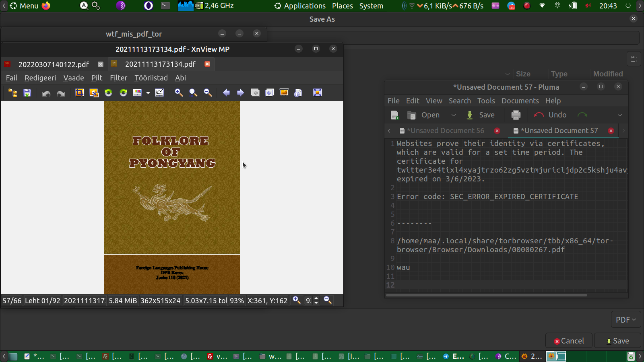Go to next page with right blue arrow
644x362 pixels.
pos(240,93)
